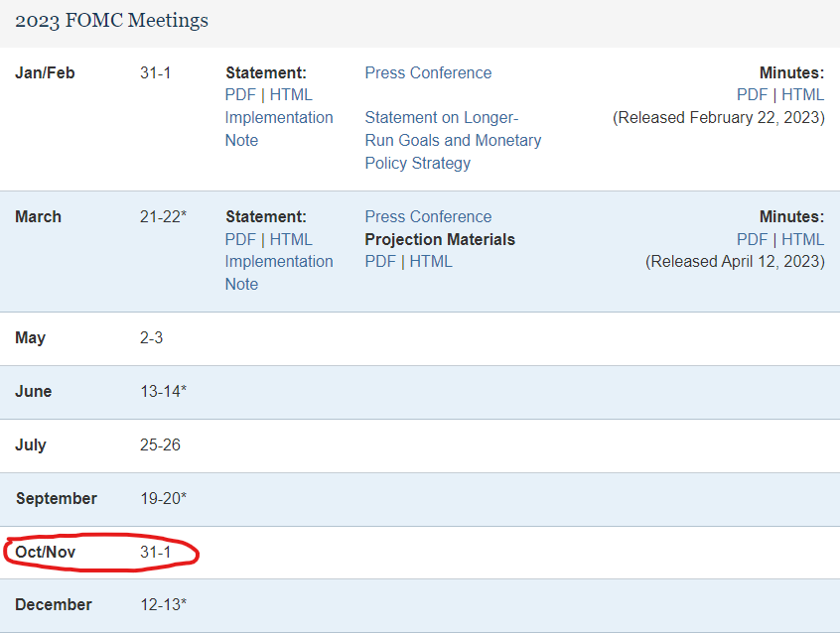Open March Projection Materials PDF link
The width and height of the screenshot is (840, 633).
[x=380, y=261]
